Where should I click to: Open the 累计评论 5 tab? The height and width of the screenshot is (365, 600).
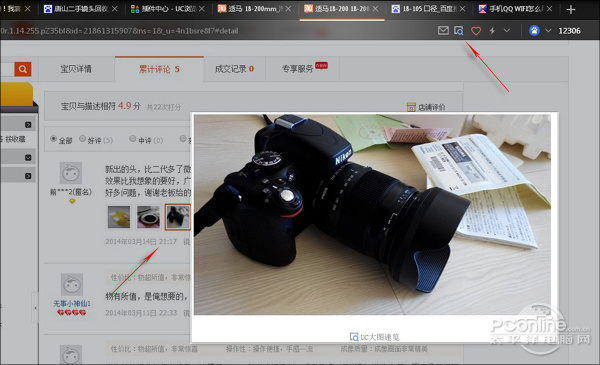(159, 69)
